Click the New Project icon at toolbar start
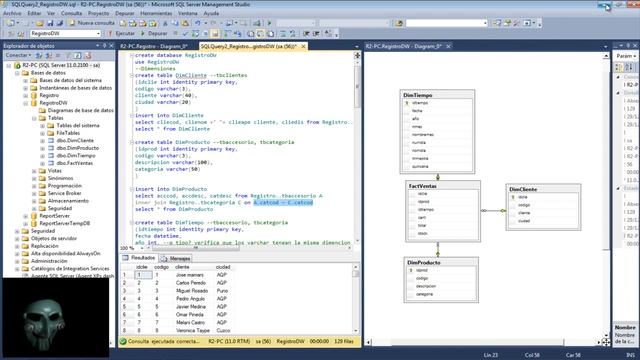640x360 pixels. pos(11,23)
